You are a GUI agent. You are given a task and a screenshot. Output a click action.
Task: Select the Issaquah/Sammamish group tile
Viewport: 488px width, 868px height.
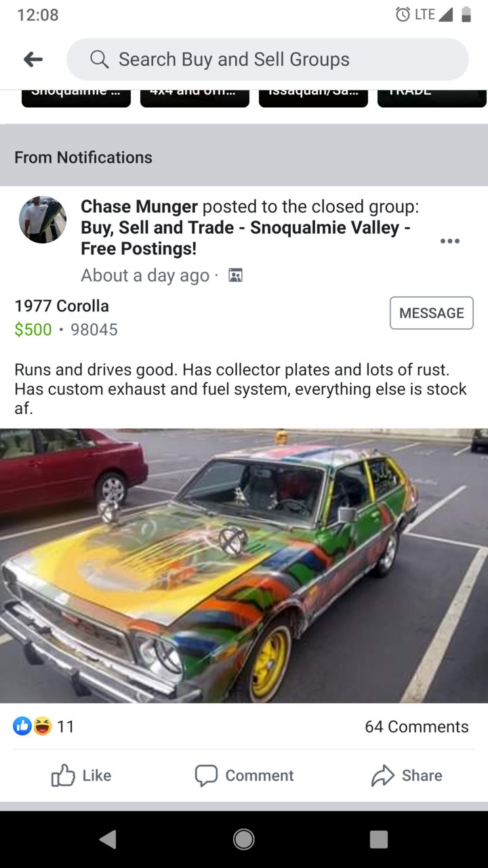pyautogui.click(x=313, y=98)
